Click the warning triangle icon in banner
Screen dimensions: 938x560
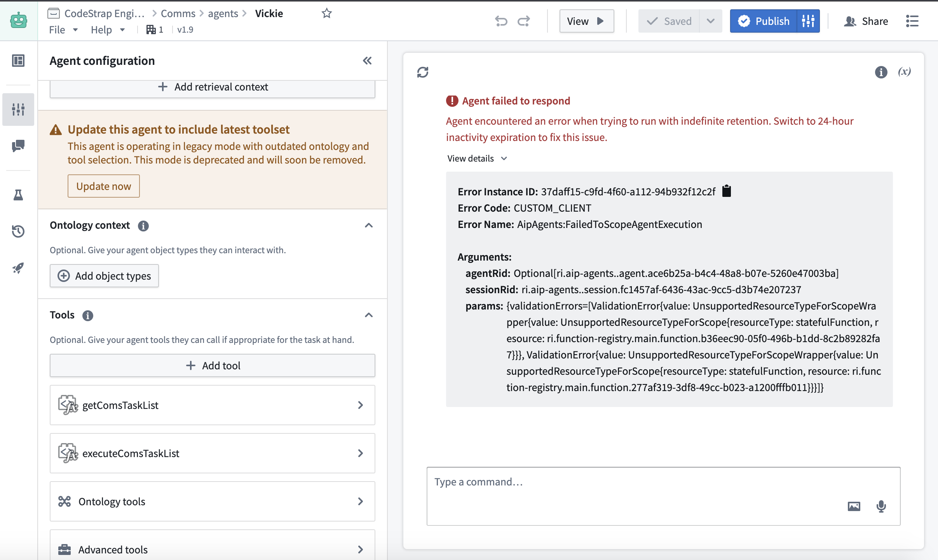pyautogui.click(x=56, y=130)
